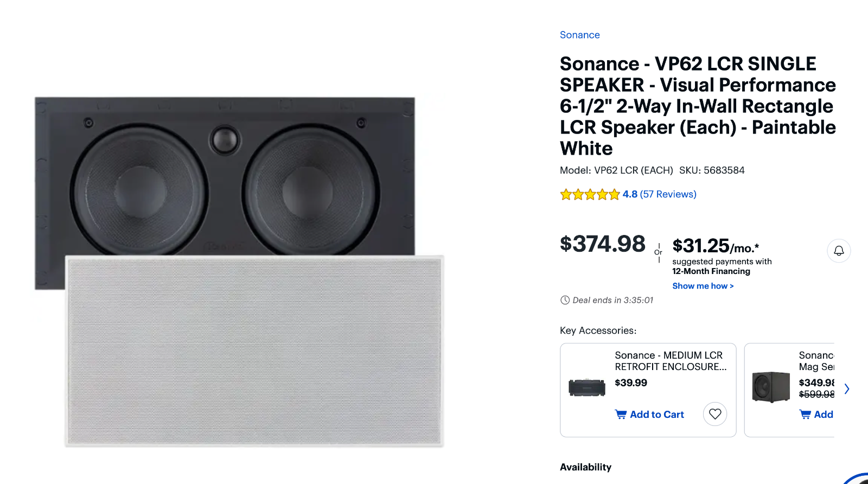
Task: Click the product title heading
Action: [698, 106]
